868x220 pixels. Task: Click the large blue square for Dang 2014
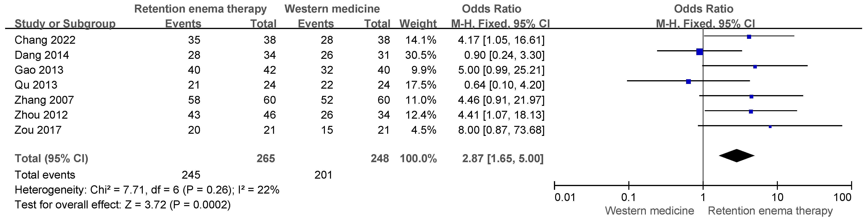(699, 51)
